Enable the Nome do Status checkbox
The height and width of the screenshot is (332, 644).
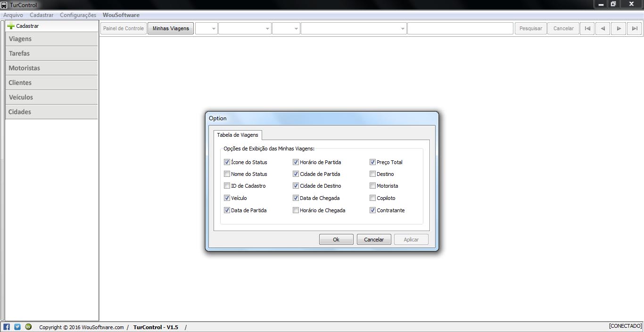227,174
